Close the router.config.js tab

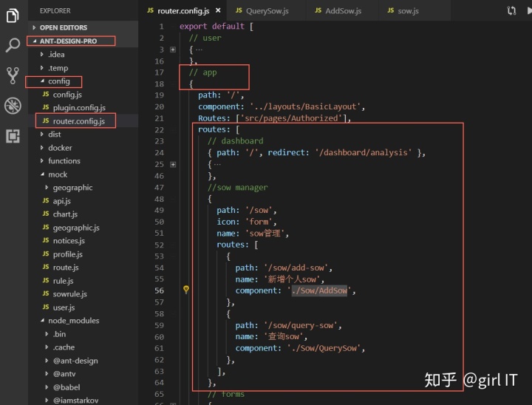(x=218, y=10)
